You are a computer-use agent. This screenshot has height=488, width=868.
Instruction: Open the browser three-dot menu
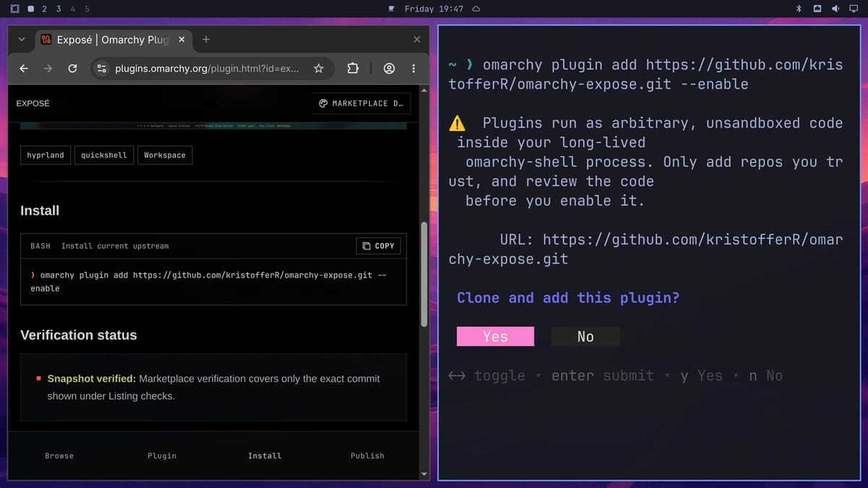tap(414, 69)
